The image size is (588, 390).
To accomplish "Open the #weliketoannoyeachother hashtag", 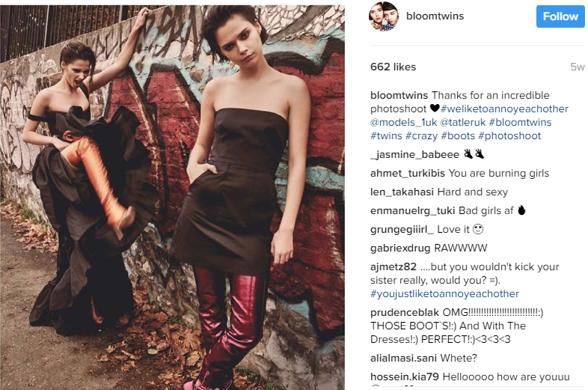I will pos(504,109).
